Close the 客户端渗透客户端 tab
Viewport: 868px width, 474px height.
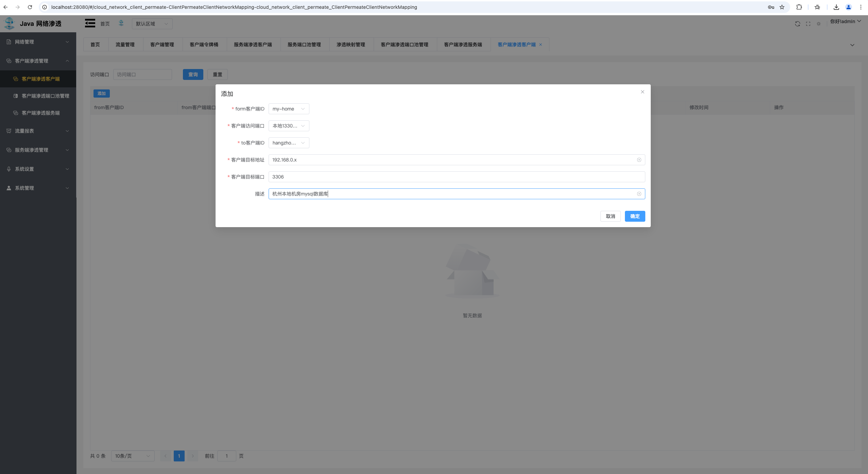click(541, 45)
